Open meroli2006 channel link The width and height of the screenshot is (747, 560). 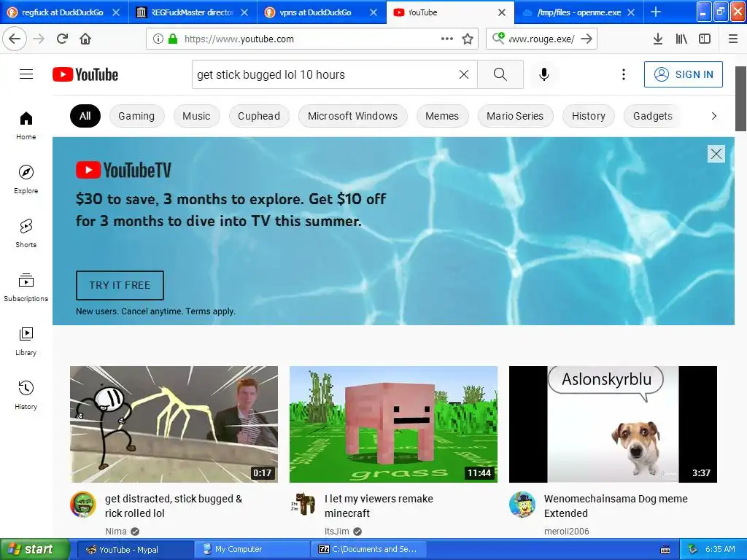coord(566,531)
